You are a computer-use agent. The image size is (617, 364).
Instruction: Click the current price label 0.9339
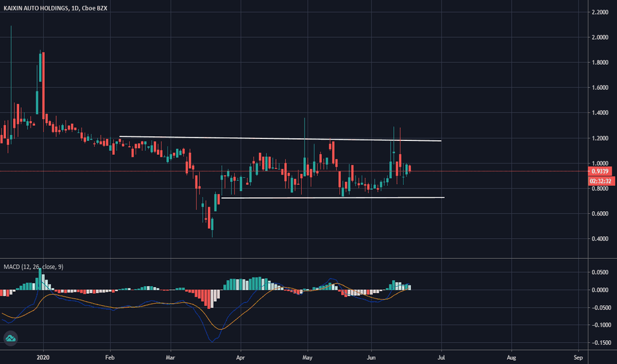pyautogui.click(x=600, y=171)
